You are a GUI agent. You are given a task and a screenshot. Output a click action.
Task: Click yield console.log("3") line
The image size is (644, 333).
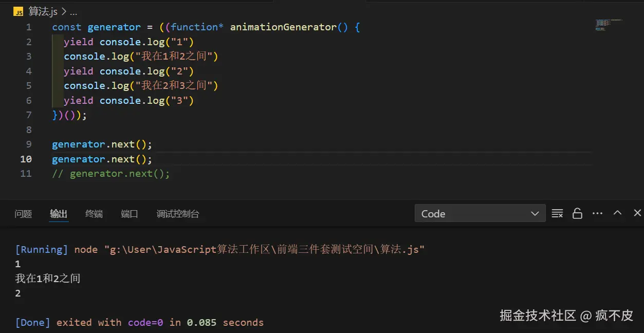[x=129, y=101]
